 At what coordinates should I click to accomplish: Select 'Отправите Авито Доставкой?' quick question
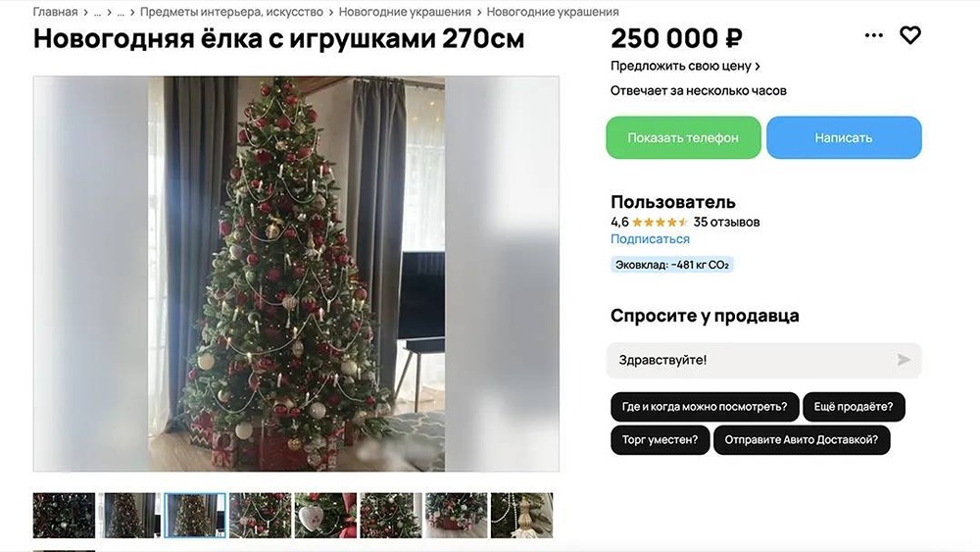click(x=802, y=439)
